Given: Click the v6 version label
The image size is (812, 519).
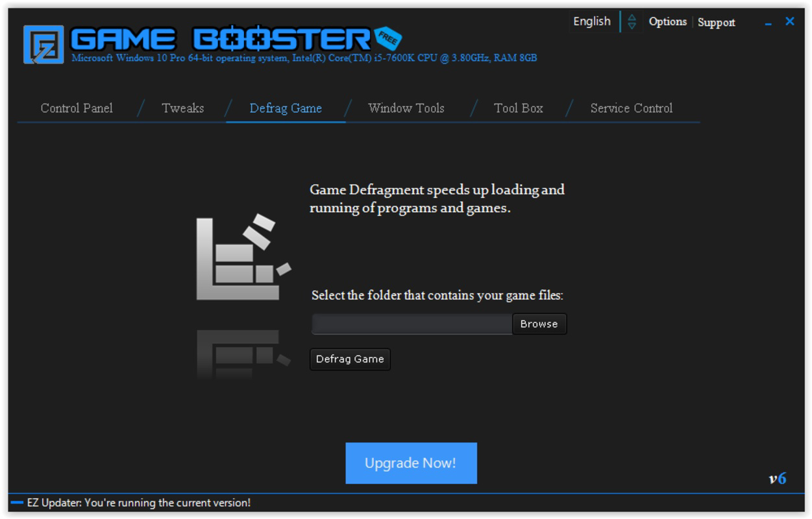Looking at the screenshot, I should (x=778, y=479).
